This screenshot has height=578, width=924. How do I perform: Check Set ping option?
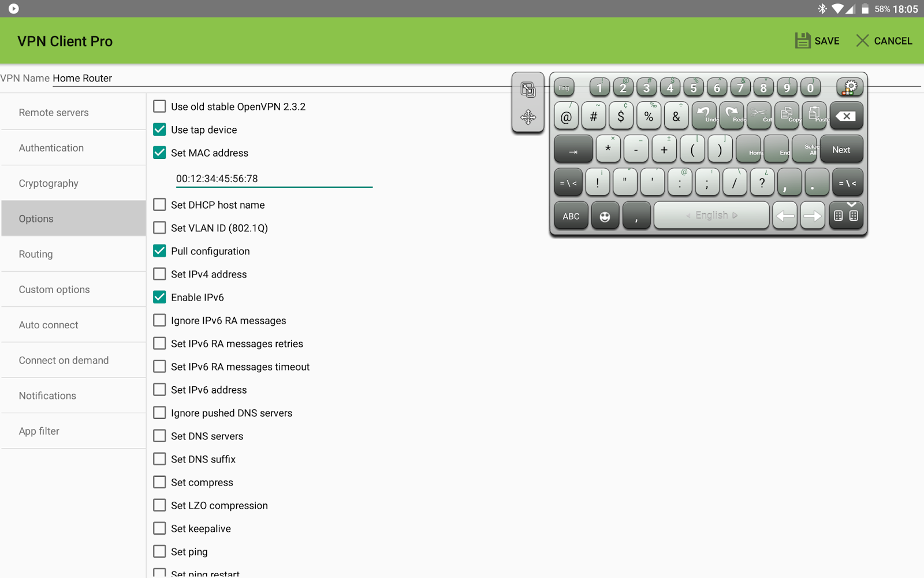(159, 551)
